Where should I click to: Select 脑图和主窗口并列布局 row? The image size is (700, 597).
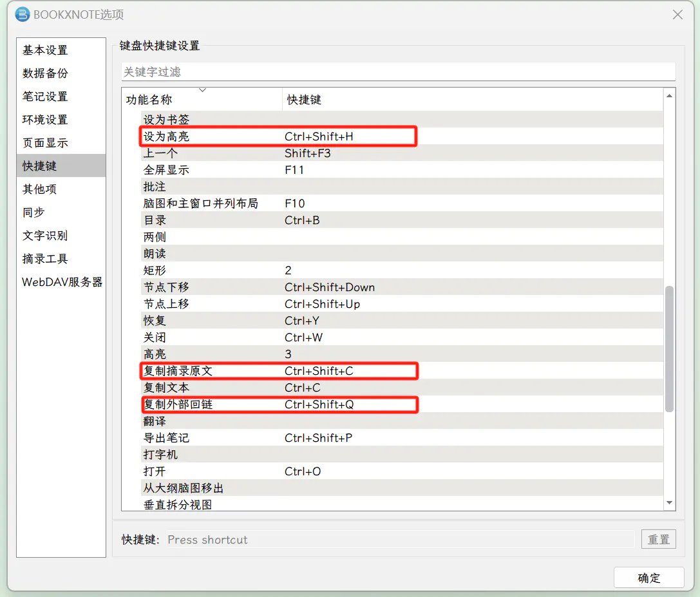402,203
